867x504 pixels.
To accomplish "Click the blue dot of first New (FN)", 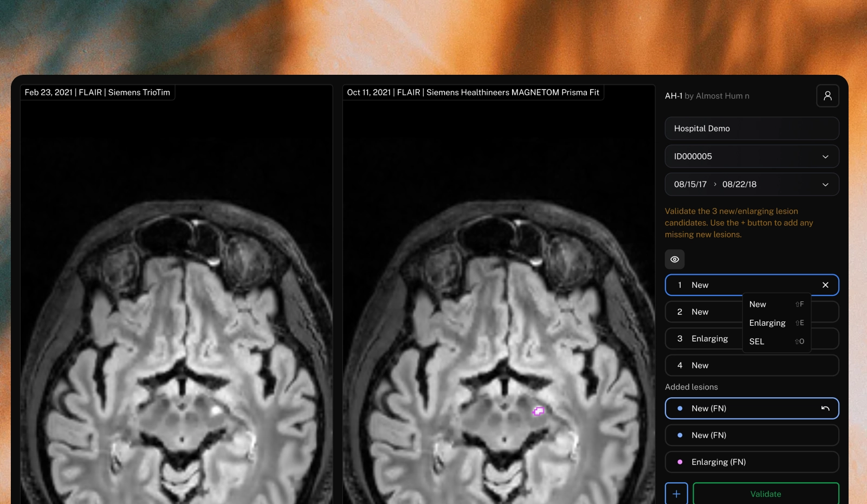I will (680, 409).
